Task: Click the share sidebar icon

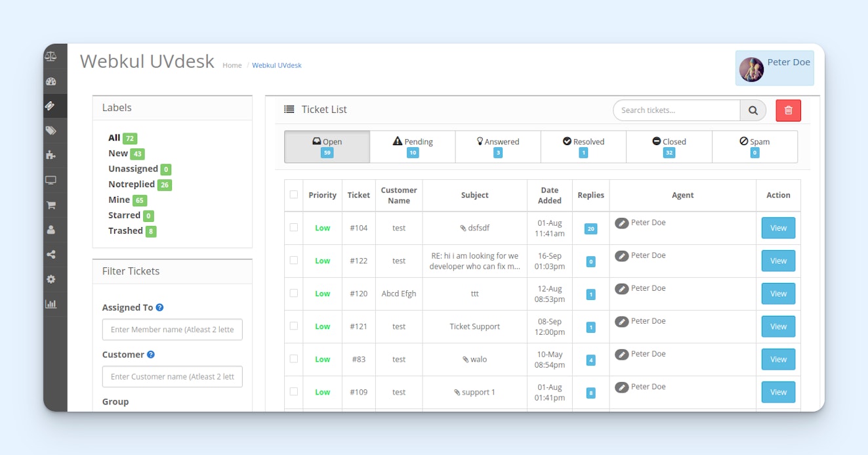Action: tap(51, 255)
